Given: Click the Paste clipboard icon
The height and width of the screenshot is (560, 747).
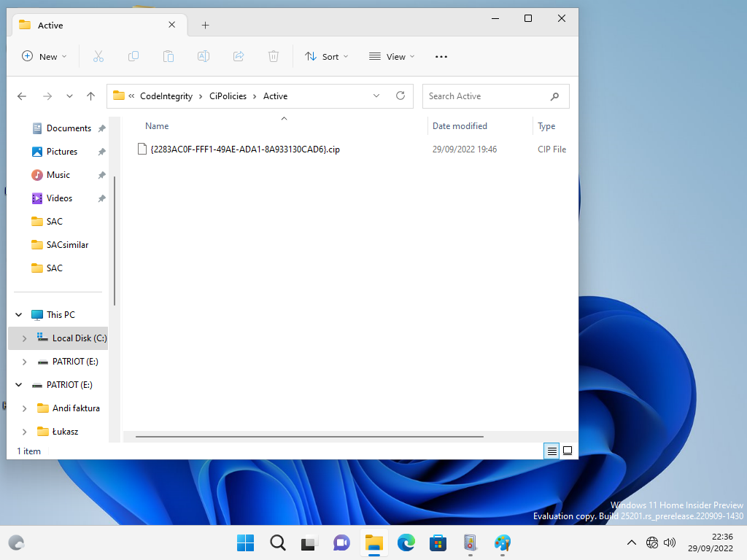Looking at the screenshot, I should 169,56.
